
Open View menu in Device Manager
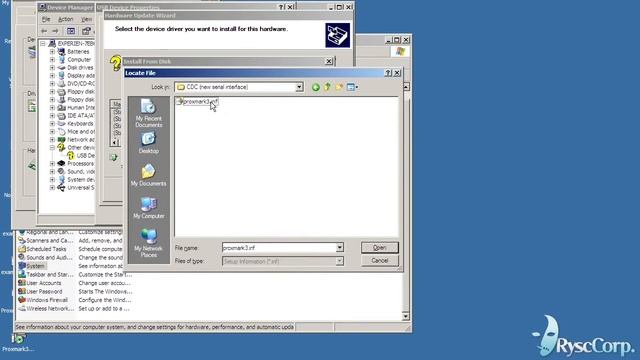[x=86, y=19]
